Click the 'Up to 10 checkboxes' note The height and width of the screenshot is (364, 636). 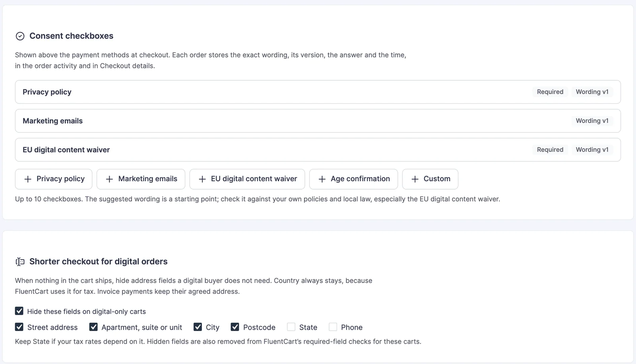258,199
